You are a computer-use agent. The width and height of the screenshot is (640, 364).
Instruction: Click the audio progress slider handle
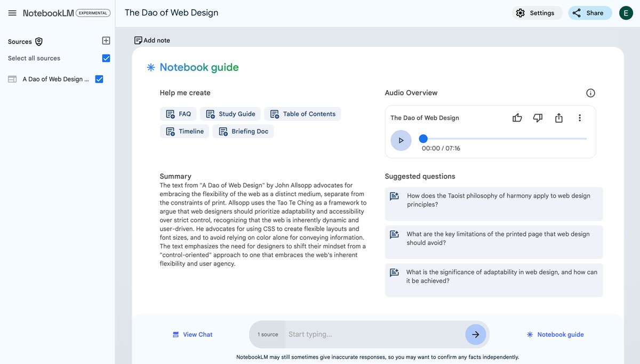[423, 139]
